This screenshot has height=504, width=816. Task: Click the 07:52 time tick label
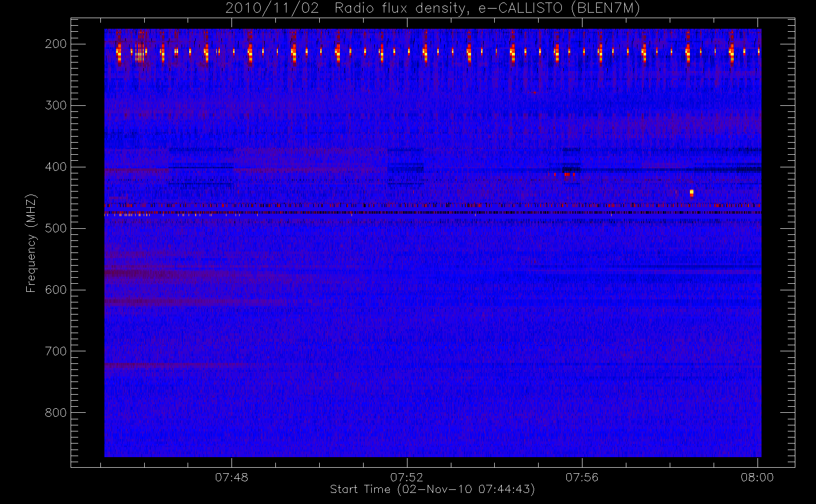click(x=406, y=477)
